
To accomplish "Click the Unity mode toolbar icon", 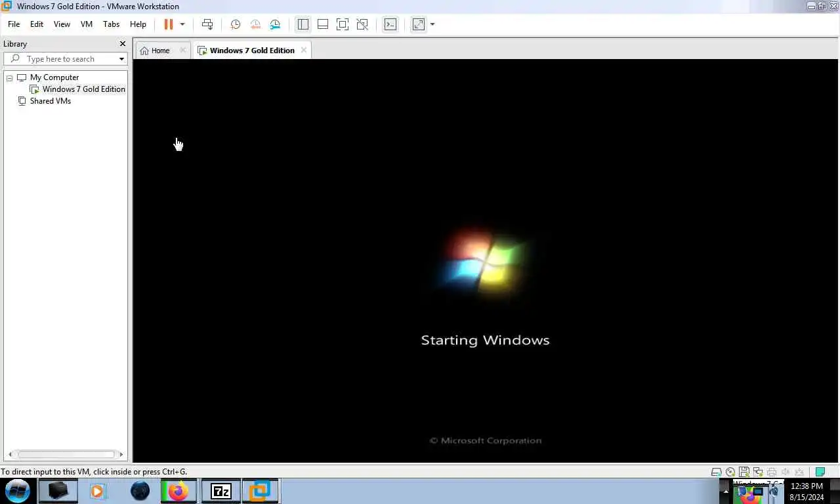I will pos(362,24).
